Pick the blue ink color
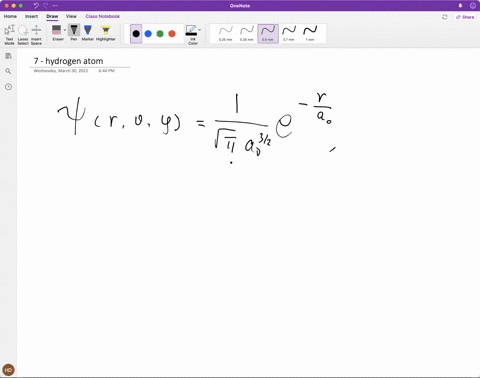Viewport: 480px width, 378px height. coord(148,34)
